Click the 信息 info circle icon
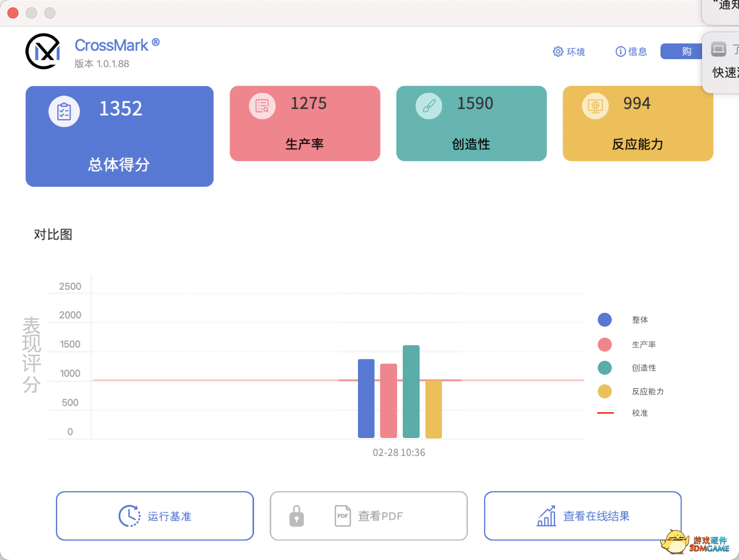Screen dimensions: 739x560 [x=620, y=52]
